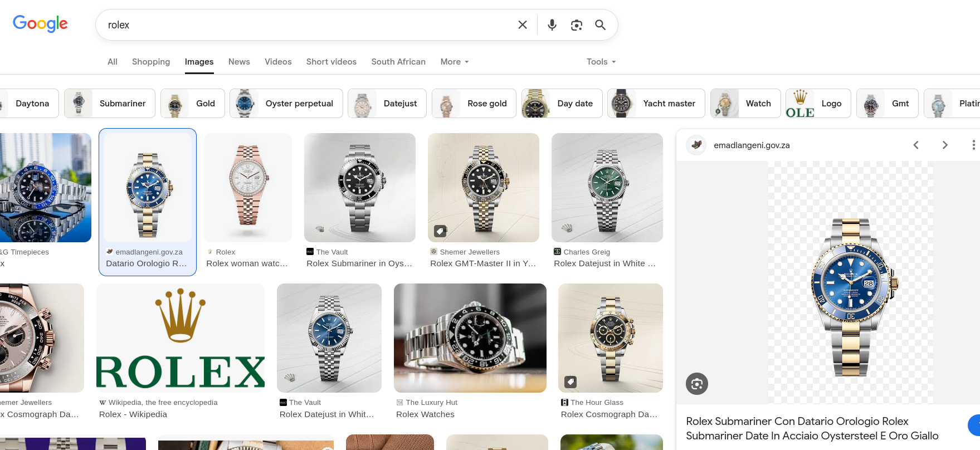Viewport: 980px width, 450px height.
Task: Open the Rolex woman watch thumbnail
Action: (248, 188)
